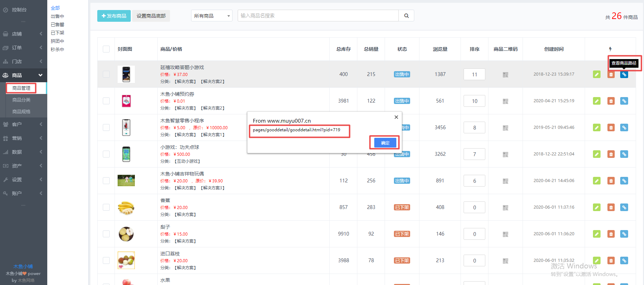Show QR code for 小游戏：功夫点球
The image size is (644, 285).
pyautogui.click(x=505, y=154)
